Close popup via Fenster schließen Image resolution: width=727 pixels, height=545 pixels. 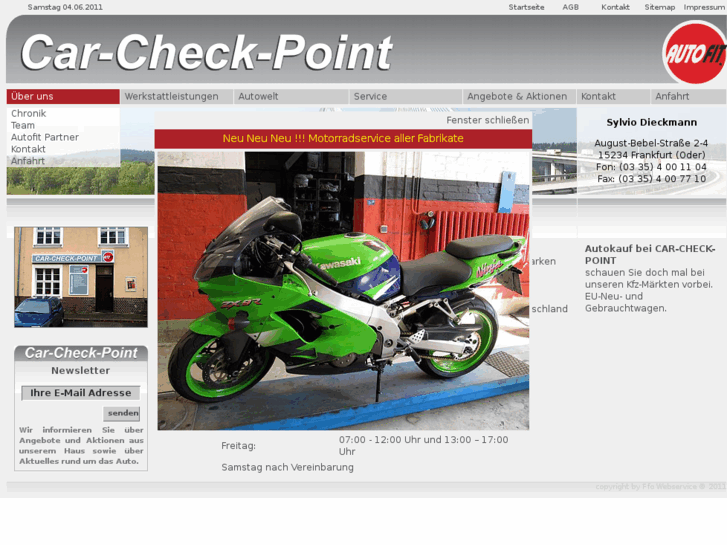click(x=488, y=120)
